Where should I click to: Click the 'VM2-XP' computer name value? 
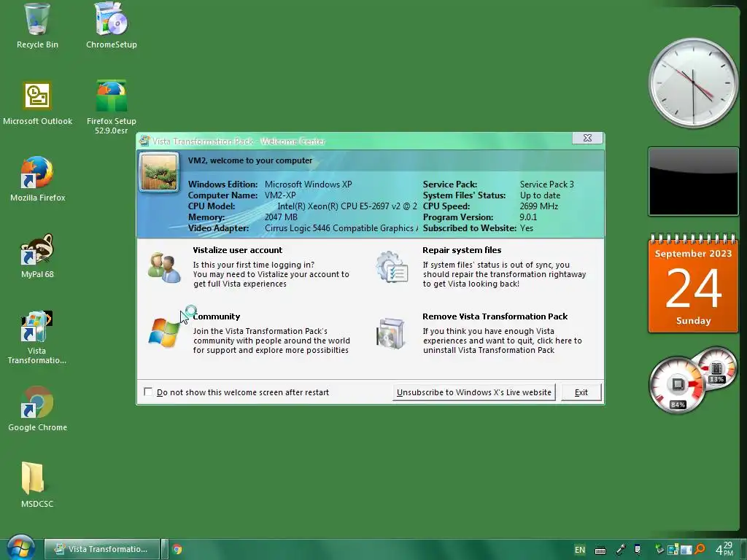click(280, 195)
